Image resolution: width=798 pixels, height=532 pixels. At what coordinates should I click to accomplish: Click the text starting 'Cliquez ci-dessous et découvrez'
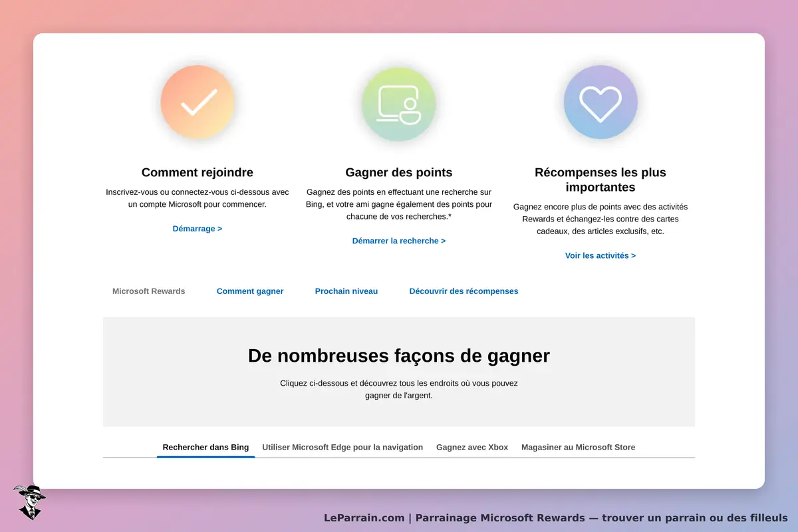[x=399, y=389]
